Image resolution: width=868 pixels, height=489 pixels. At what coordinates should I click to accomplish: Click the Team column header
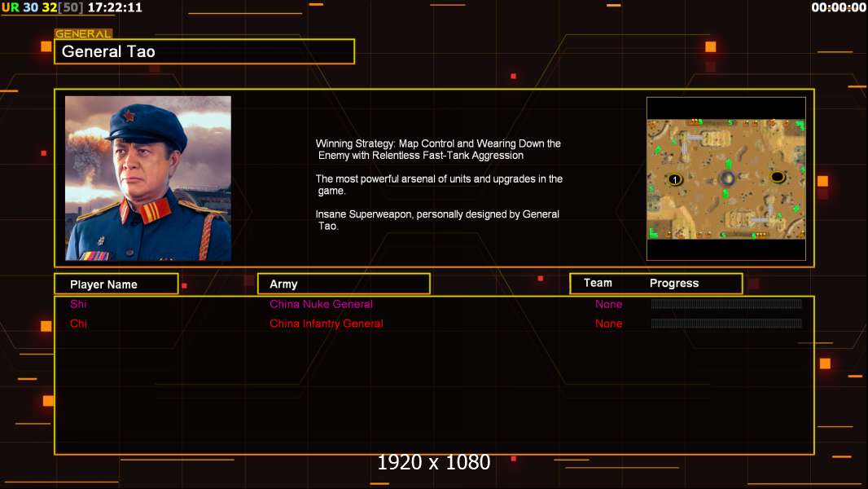point(598,283)
